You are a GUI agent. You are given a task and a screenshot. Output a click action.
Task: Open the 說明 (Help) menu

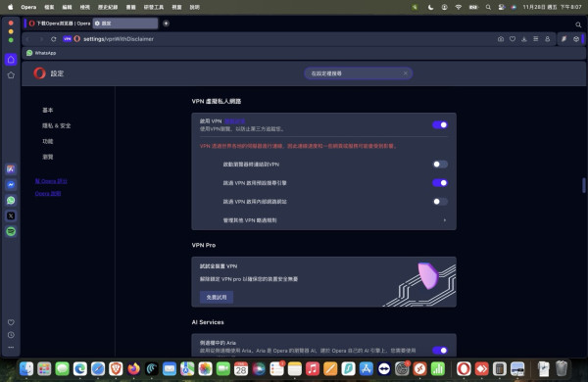coord(195,7)
